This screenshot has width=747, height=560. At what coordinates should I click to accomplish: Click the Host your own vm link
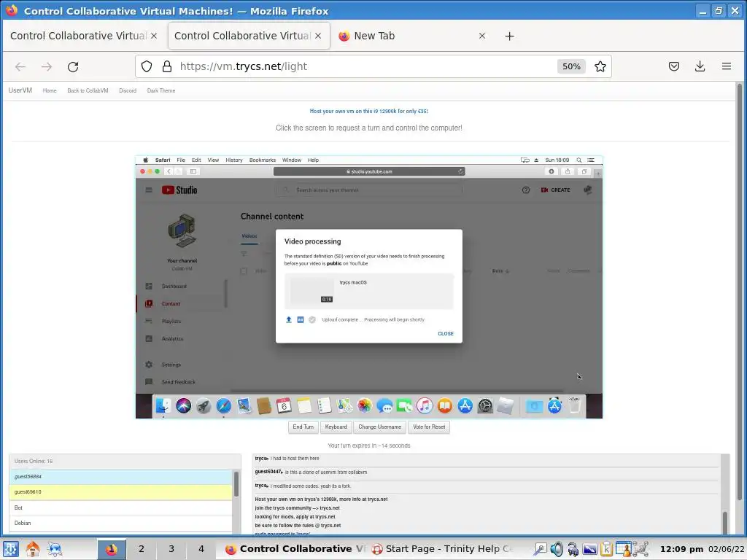368,111
